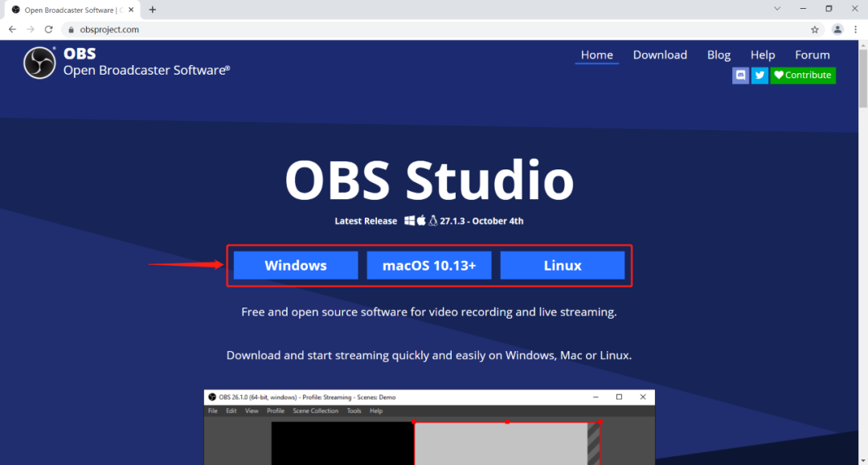Open the Chrome profile avatar icon
This screenshot has width=868, height=465.
(x=837, y=30)
